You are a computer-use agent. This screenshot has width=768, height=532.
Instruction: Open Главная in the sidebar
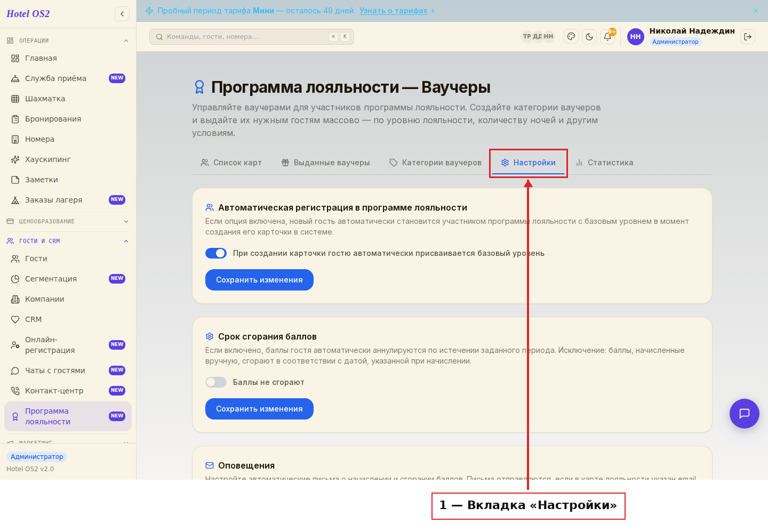click(x=68, y=58)
